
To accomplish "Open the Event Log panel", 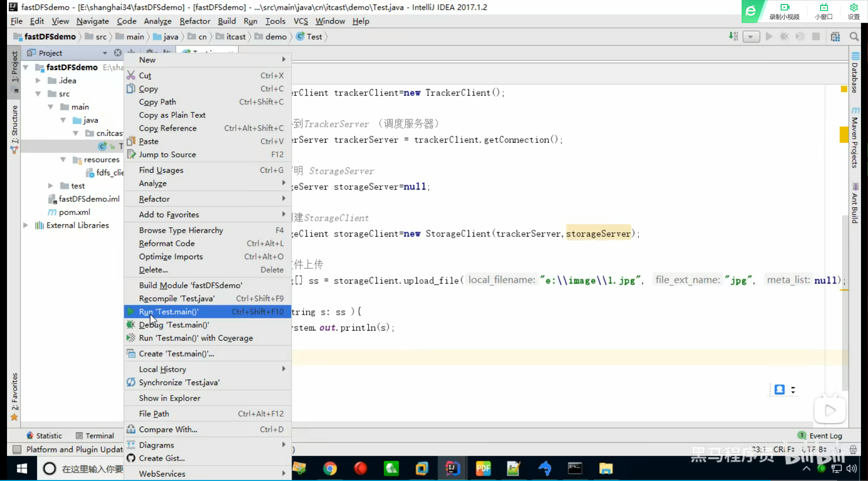I will tap(820, 436).
